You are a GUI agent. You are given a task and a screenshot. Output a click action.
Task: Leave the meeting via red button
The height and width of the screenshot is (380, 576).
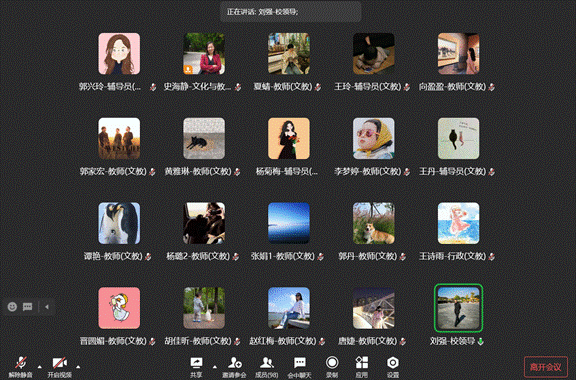[546, 367]
